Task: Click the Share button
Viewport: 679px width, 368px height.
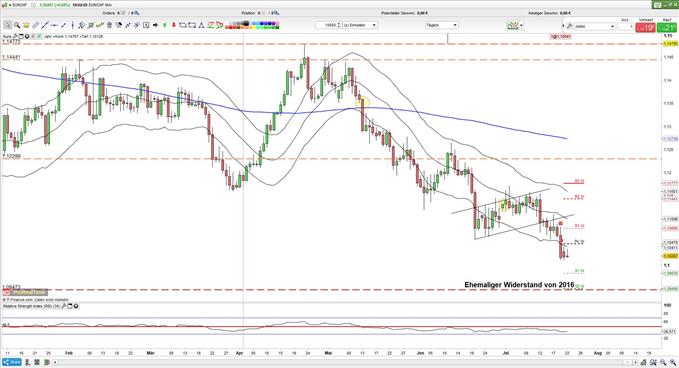Action: click(x=12, y=362)
